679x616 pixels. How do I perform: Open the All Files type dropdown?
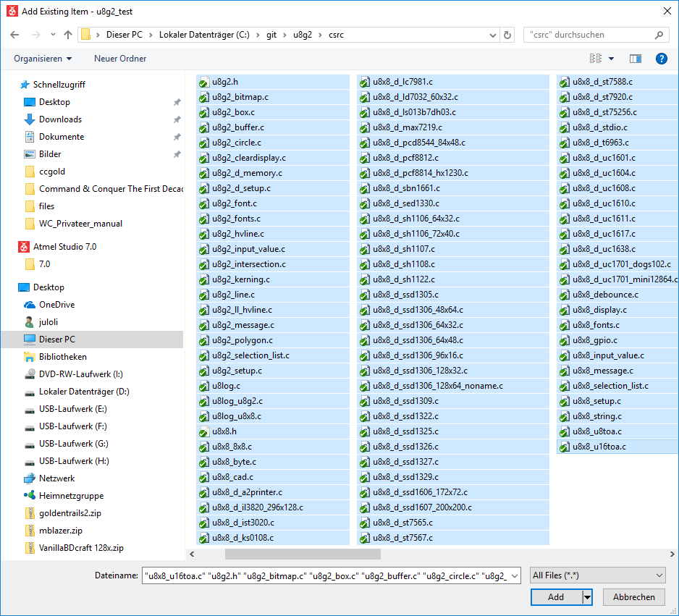coord(597,575)
